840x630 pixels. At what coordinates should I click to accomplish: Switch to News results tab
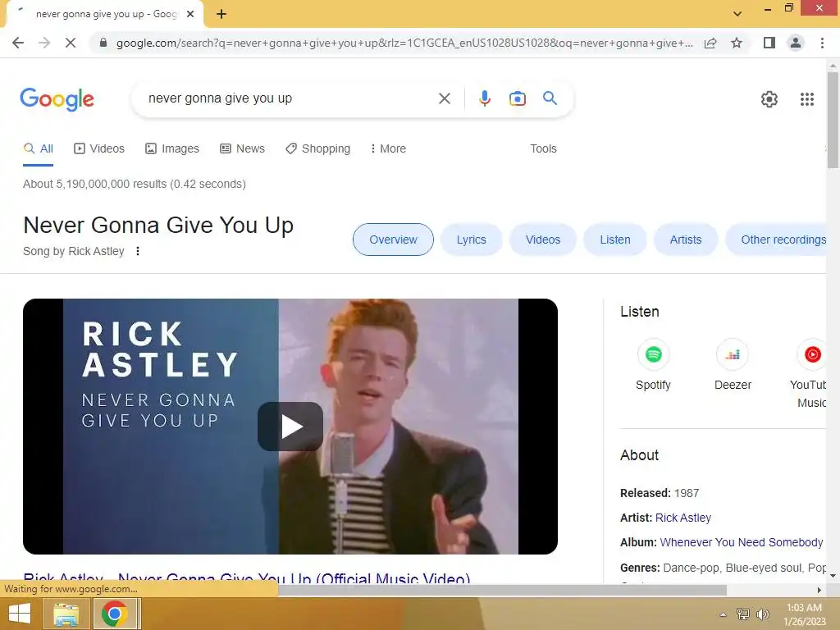click(242, 149)
